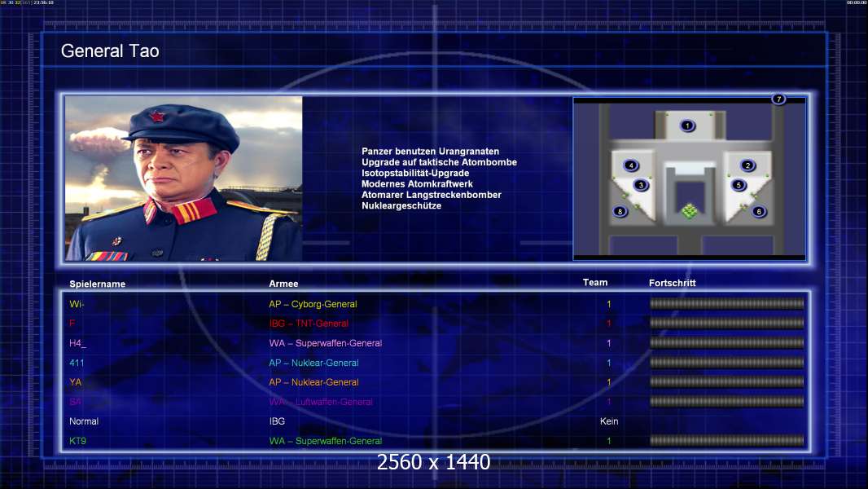The width and height of the screenshot is (868, 489).
Task: Click the green supply pile in map center
Action: click(x=689, y=211)
